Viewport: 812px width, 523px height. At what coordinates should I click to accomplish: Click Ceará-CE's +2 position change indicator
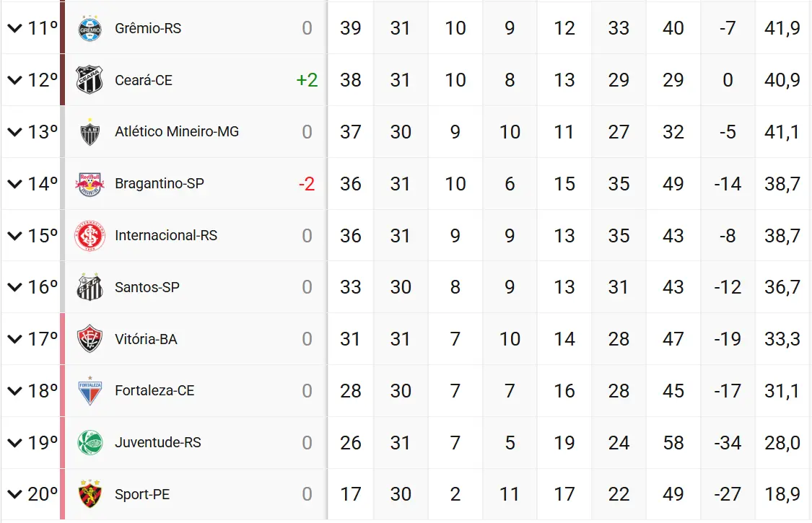(307, 80)
